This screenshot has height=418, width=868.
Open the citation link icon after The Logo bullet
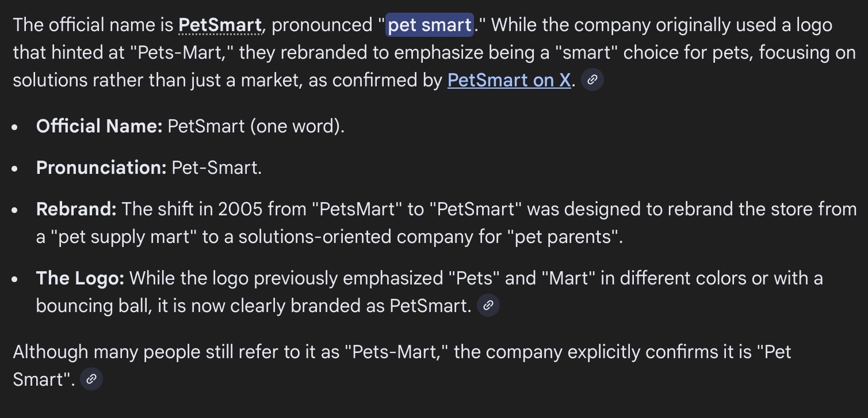[488, 306]
